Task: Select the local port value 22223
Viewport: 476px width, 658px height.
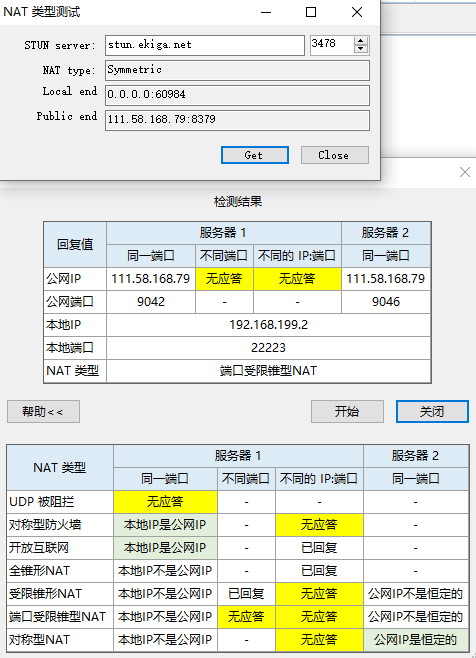Action: click(269, 348)
